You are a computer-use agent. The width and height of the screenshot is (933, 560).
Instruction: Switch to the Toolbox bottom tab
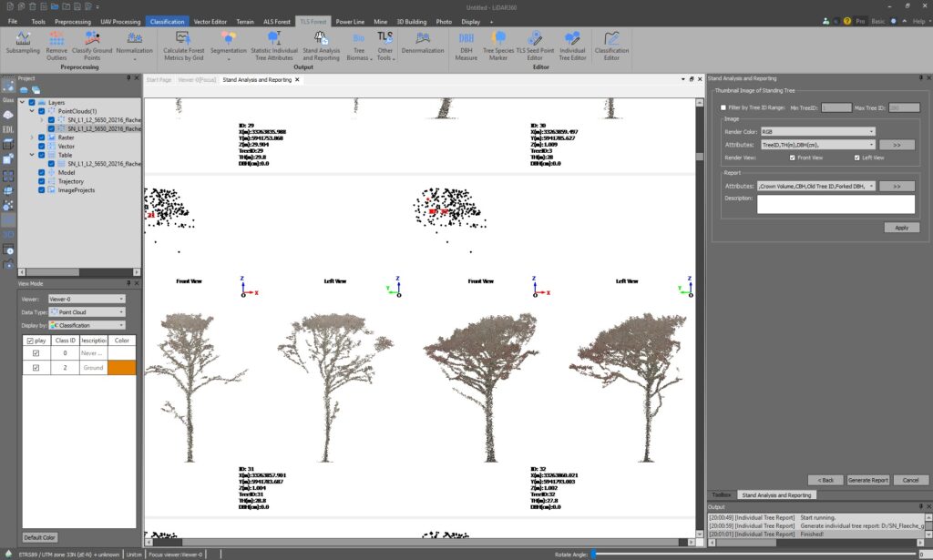click(722, 494)
